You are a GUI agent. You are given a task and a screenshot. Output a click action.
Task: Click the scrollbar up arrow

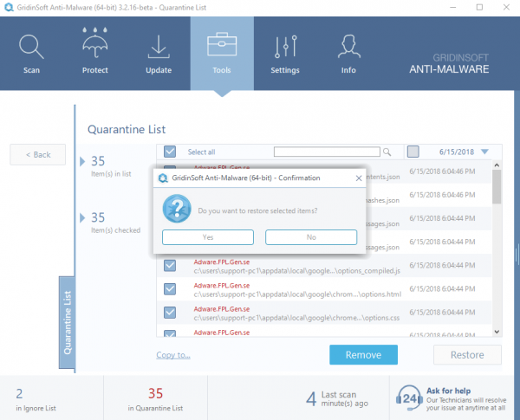click(497, 165)
